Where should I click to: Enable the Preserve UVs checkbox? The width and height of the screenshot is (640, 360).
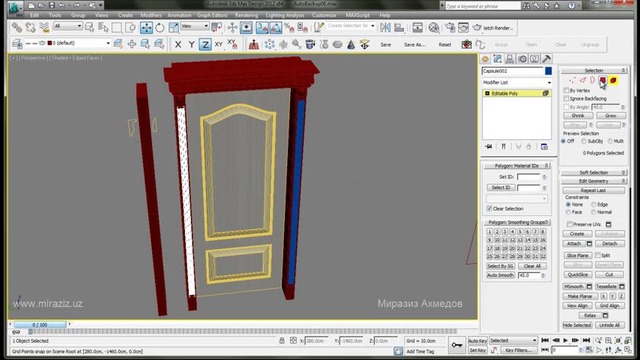click(569, 224)
